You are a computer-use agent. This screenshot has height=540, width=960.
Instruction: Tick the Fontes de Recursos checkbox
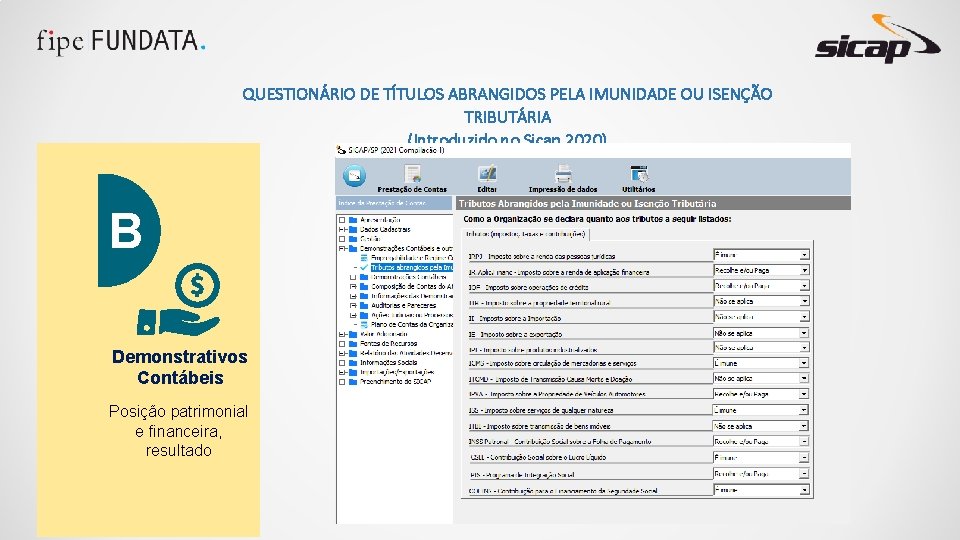[x=342, y=344]
